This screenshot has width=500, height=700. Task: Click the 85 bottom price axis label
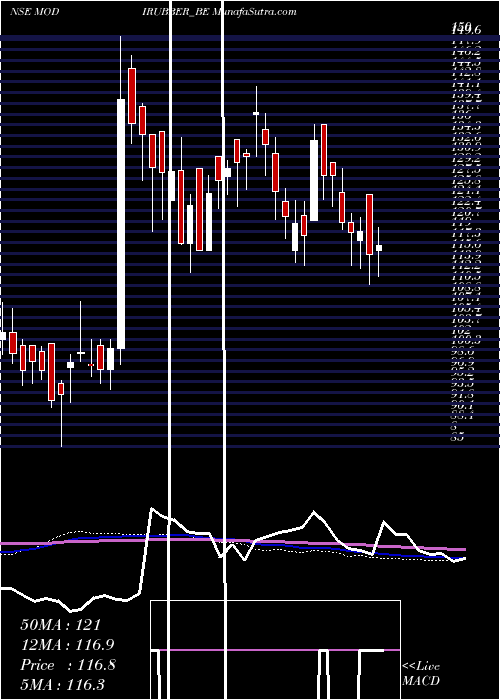point(458,438)
